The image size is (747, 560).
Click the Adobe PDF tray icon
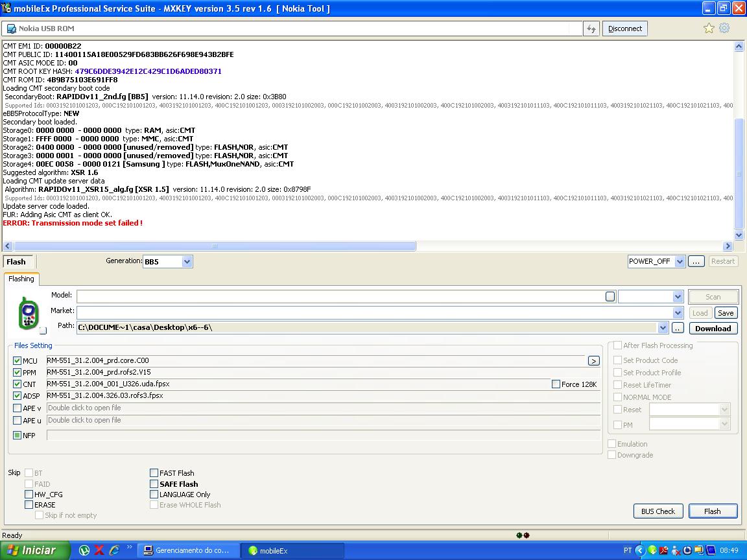pyautogui.click(x=663, y=550)
